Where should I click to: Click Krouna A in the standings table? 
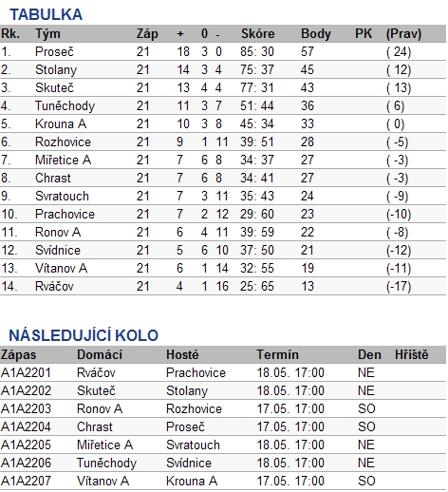pyautogui.click(x=61, y=123)
